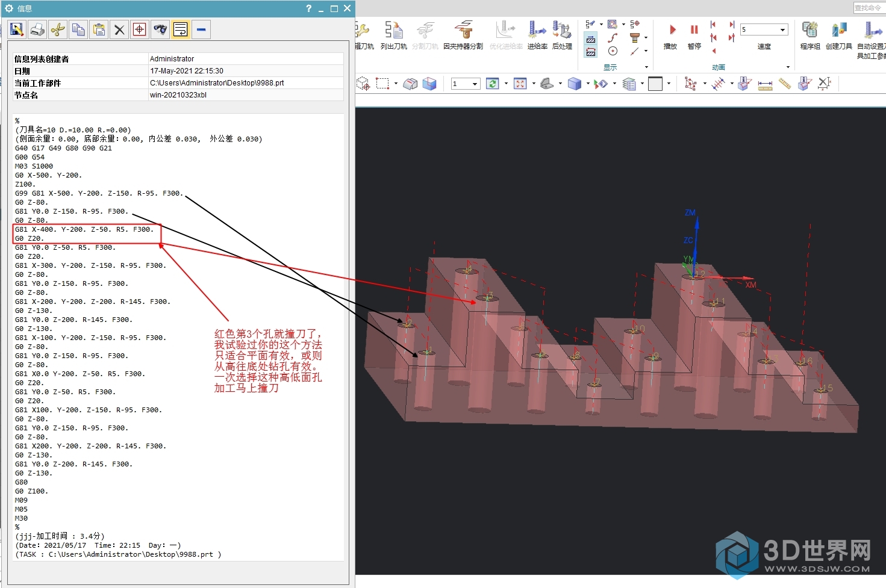Expand the Display (显示) group options

point(647,67)
